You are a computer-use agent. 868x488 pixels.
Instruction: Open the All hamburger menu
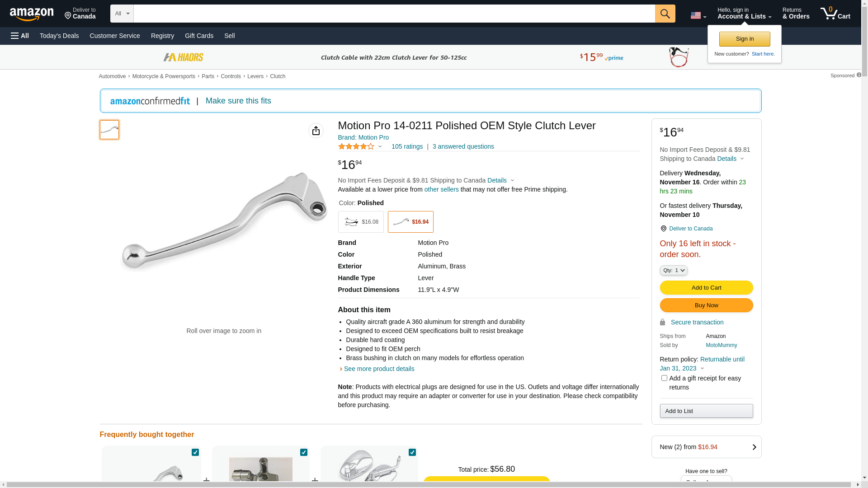[x=20, y=36]
